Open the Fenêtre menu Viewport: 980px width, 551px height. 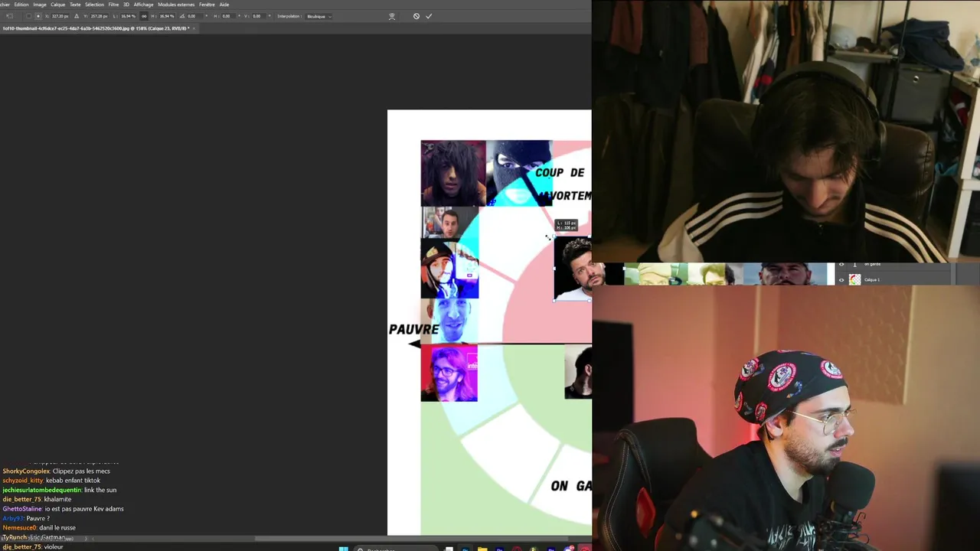(x=207, y=5)
